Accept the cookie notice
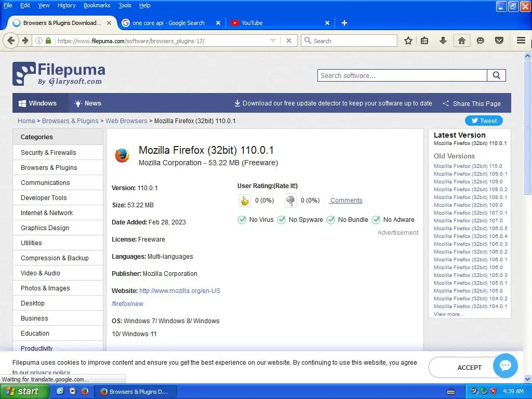Image resolution: width=532 pixels, height=399 pixels. click(x=469, y=367)
